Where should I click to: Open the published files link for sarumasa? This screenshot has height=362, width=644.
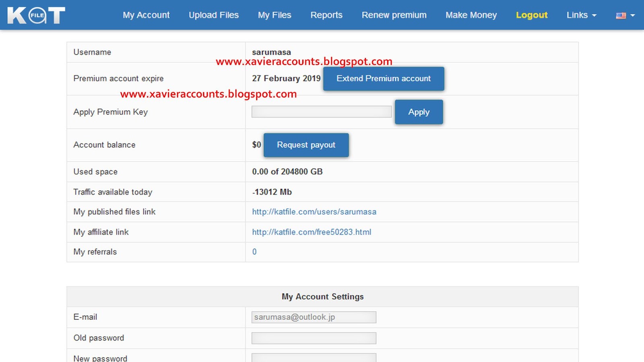[314, 212]
